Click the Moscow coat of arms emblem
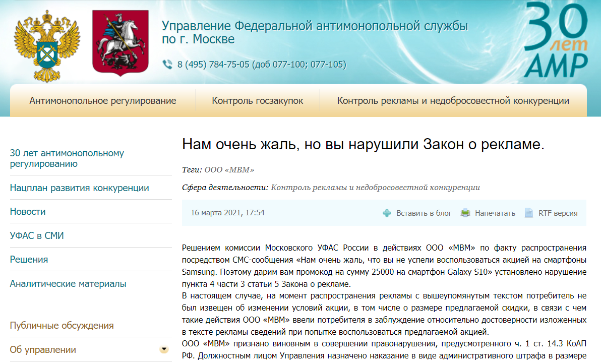 pos(121,43)
